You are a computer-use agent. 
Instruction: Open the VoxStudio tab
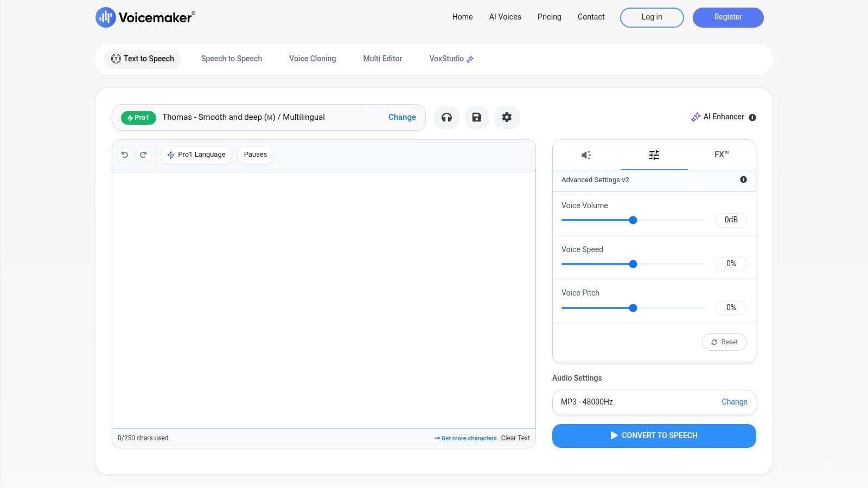coord(451,59)
